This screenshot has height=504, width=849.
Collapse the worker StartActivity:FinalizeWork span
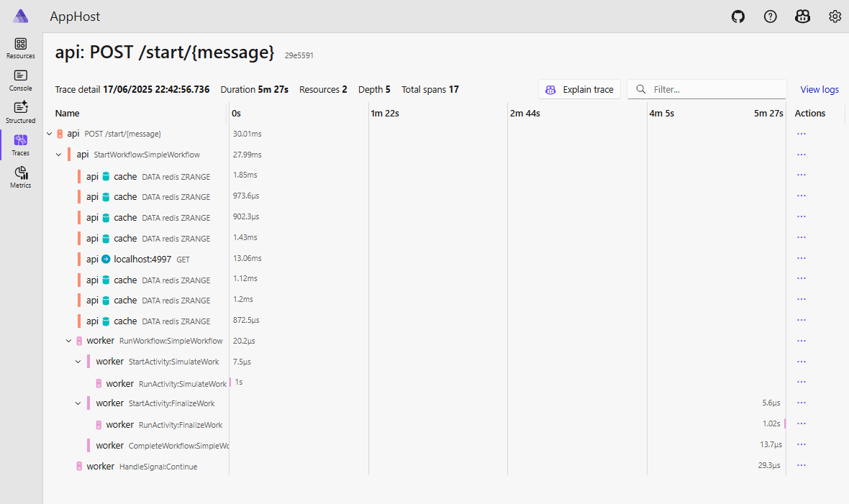click(x=78, y=403)
